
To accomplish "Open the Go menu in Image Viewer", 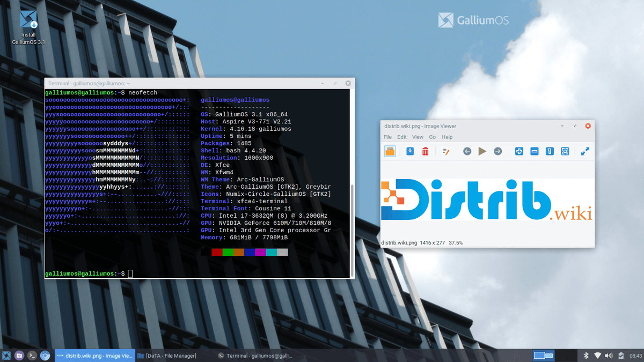I will (433, 137).
